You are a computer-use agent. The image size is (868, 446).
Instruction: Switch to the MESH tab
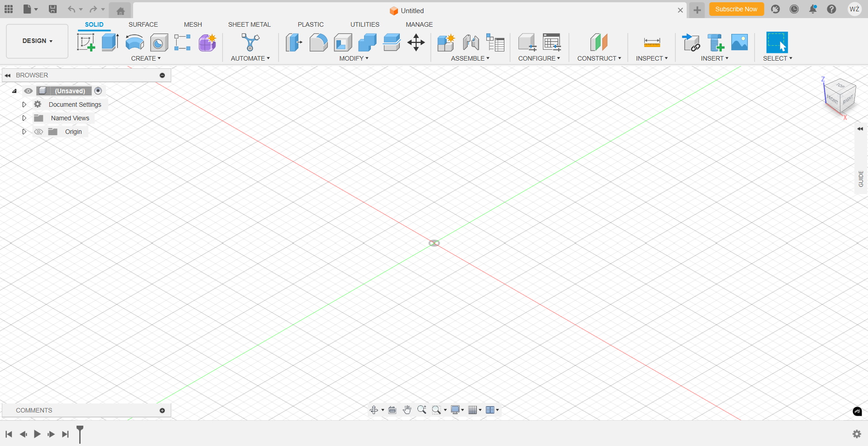pyautogui.click(x=193, y=24)
